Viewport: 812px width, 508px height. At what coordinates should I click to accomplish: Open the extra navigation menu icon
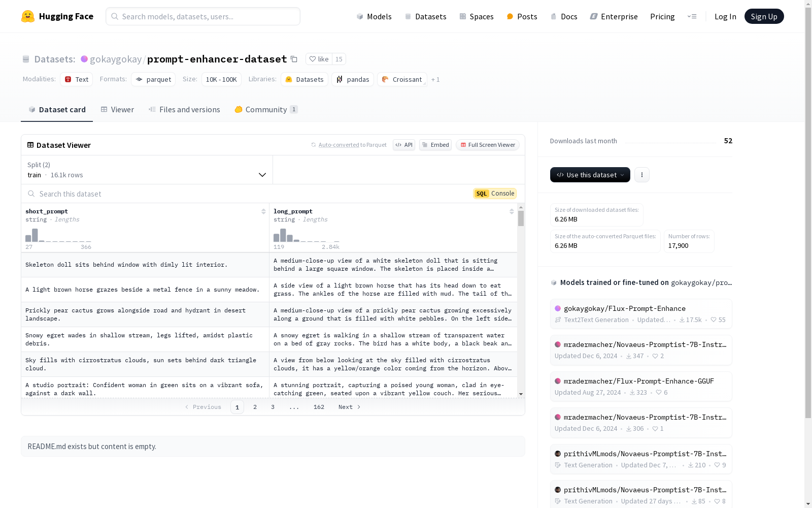tap(692, 16)
